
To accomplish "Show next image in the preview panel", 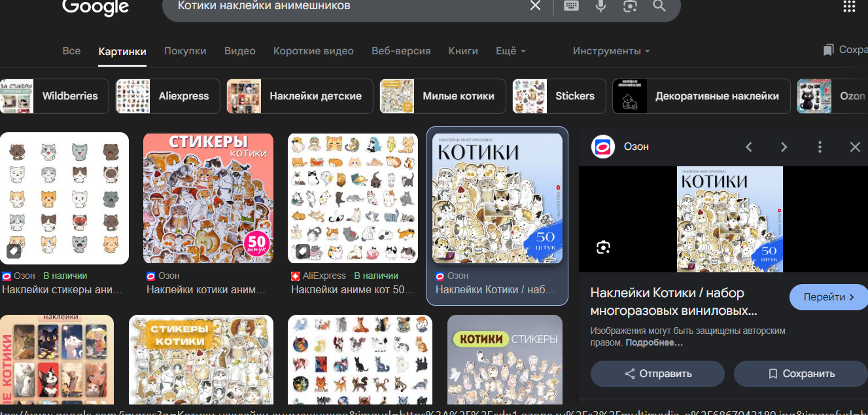I will (784, 147).
